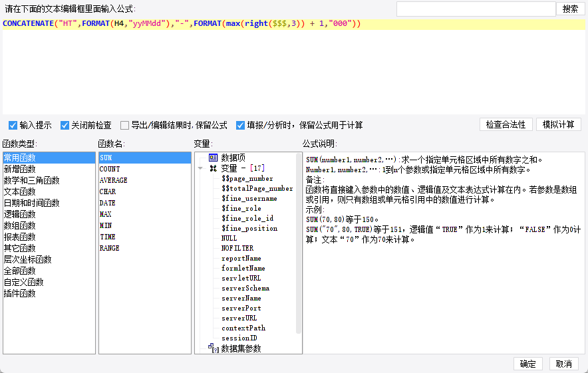Select the serverName variable

tap(241, 298)
